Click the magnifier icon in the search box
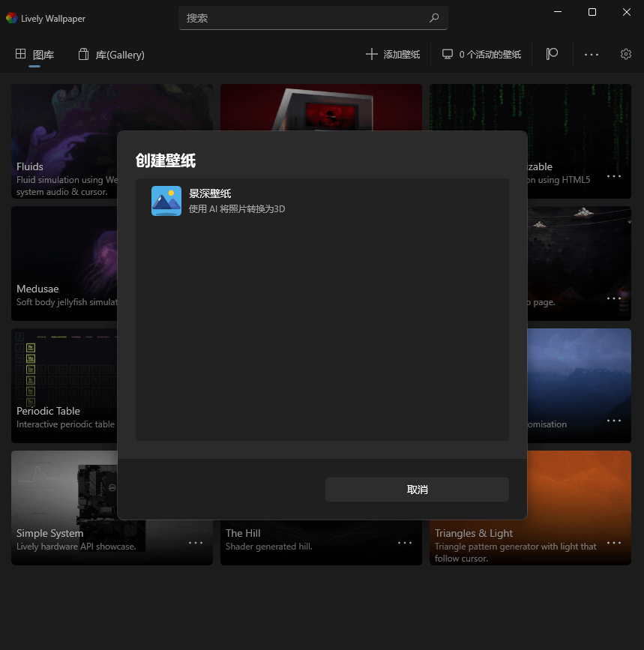The height and width of the screenshot is (650, 644). (x=434, y=18)
